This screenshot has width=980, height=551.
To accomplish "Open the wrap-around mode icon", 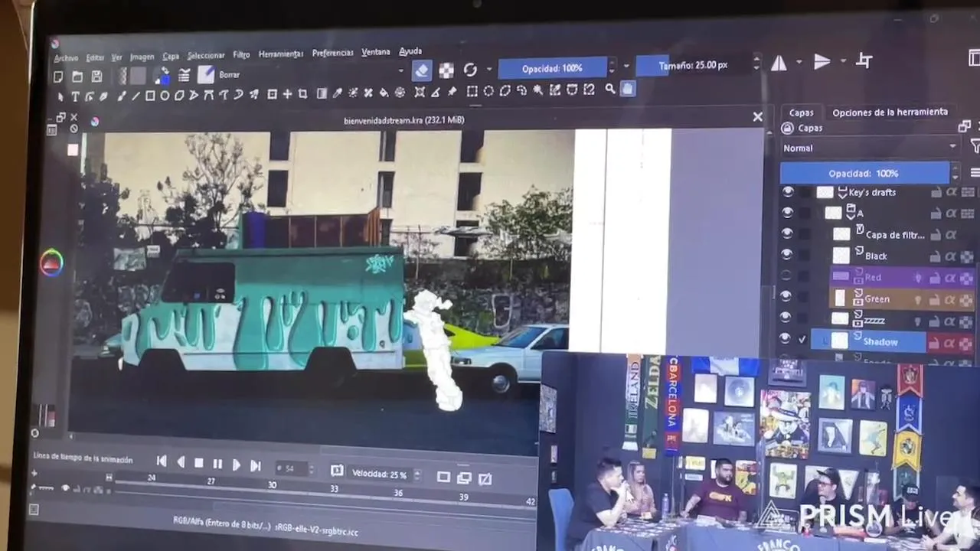I will click(864, 60).
